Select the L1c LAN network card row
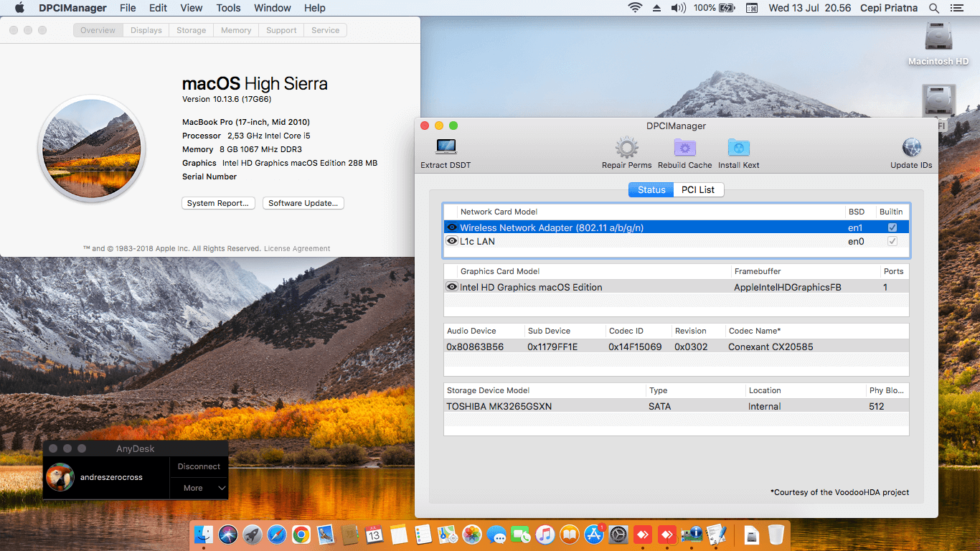Viewport: 980px width, 551px height. pos(677,241)
